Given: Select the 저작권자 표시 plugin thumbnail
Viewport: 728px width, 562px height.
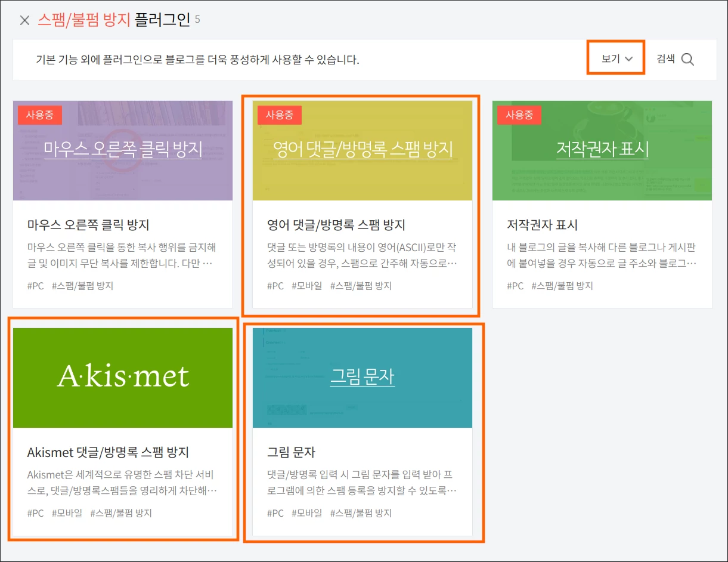Looking at the screenshot, I should click(602, 150).
